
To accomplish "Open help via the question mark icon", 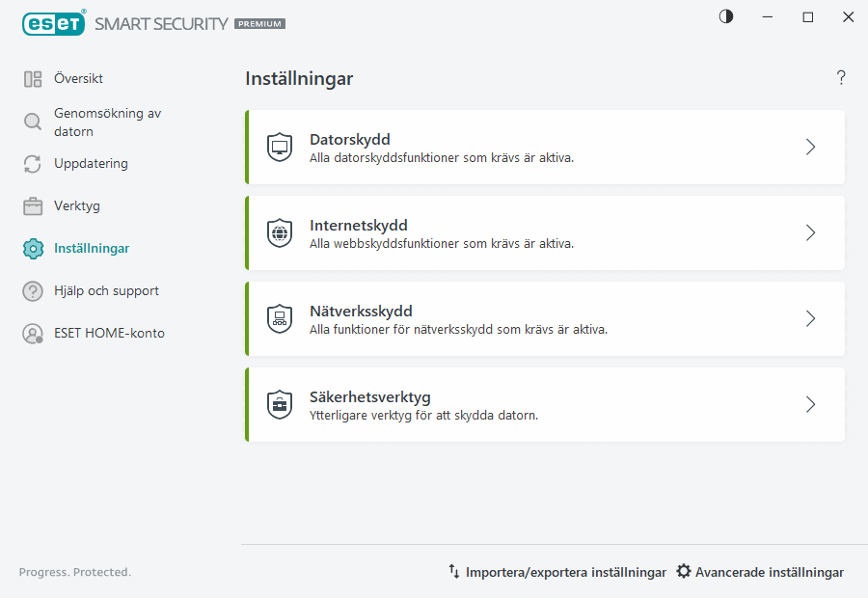I will point(840,77).
